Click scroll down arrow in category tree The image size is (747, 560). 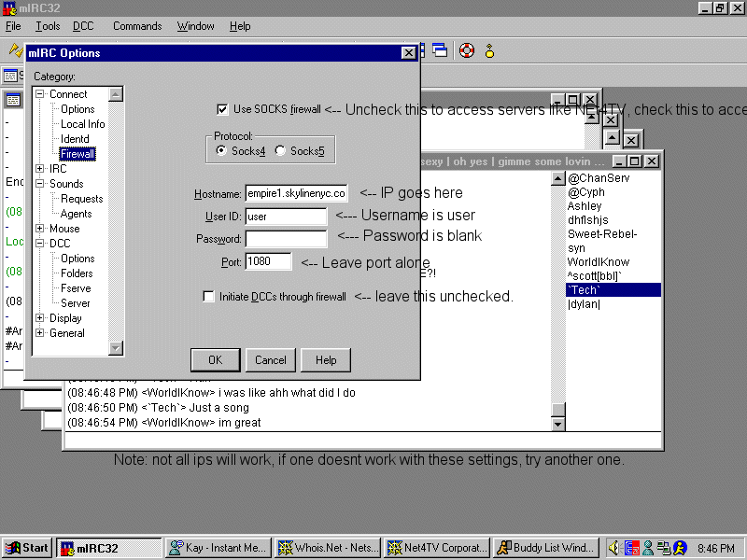(x=116, y=348)
